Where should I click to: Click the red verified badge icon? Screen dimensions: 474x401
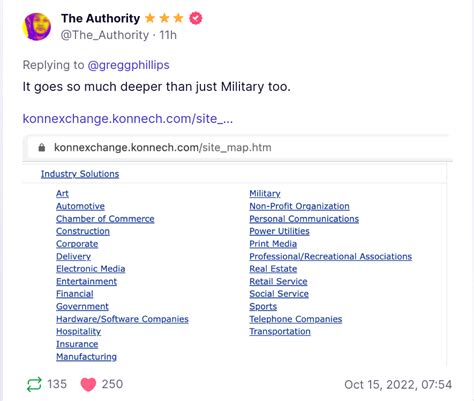[x=196, y=18]
